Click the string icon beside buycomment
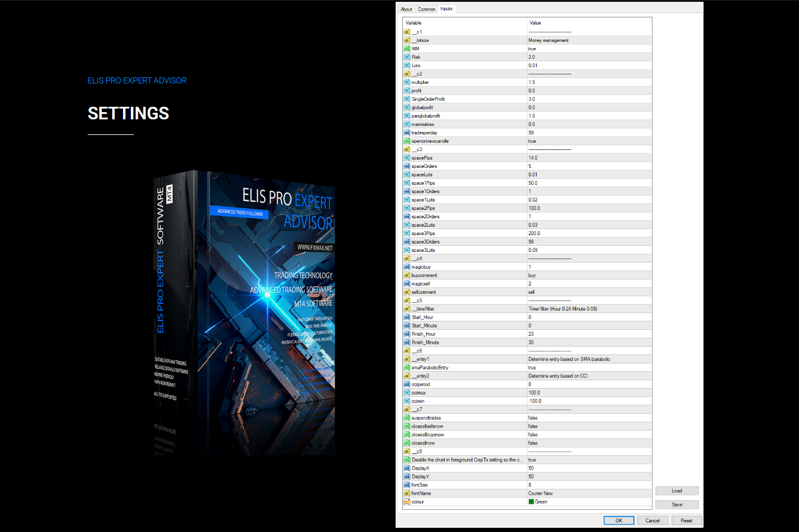This screenshot has height=532, width=799. pyautogui.click(x=406, y=275)
